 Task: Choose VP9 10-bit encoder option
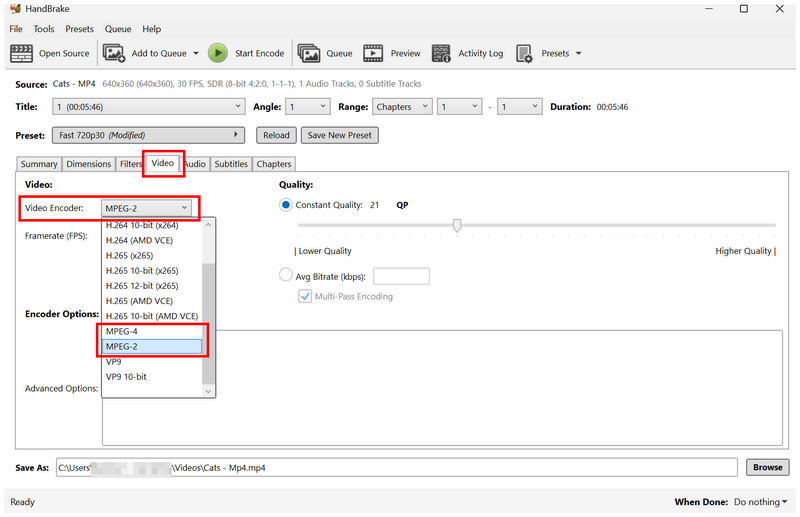point(153,377)
